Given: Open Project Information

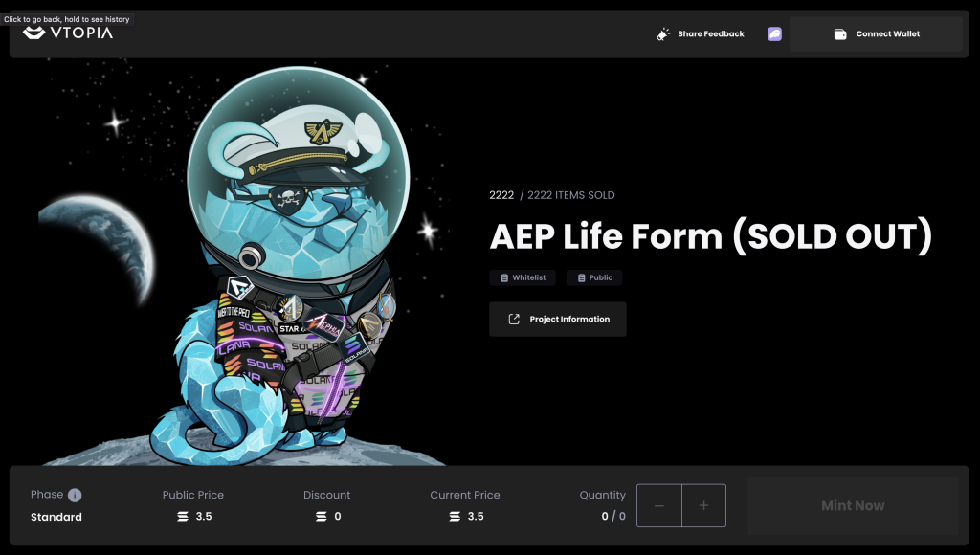Looking at the screenshot, I should pos(558,319).
